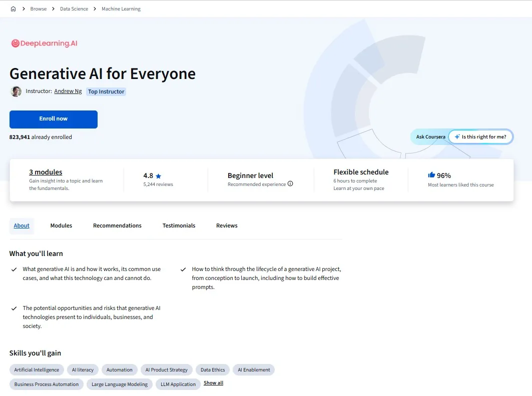The image size is (532, 396).
Task: Click the sparkle icon in 'Is this right for me?'
Action: [457, 136]
